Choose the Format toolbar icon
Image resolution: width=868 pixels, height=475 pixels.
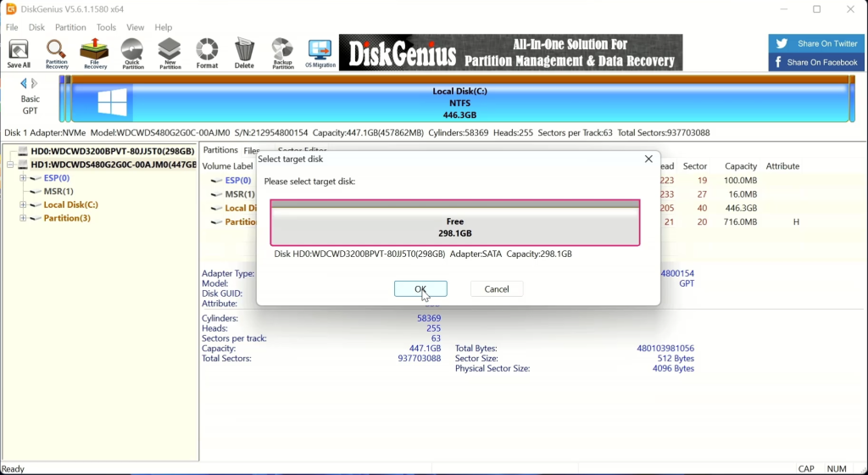[207, 53]
